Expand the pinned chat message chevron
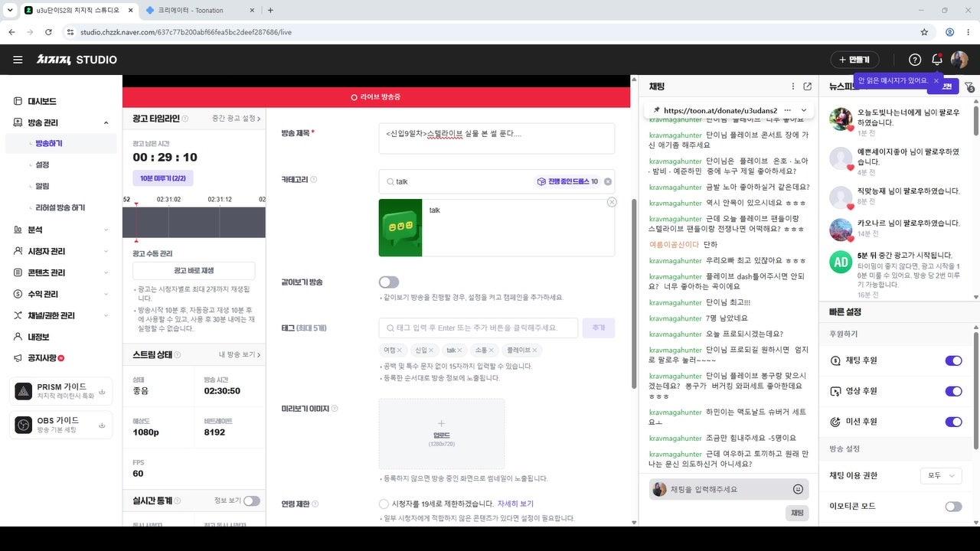Image resolution: width=980 pixels, height=551 pixels. tap(804, 110)
